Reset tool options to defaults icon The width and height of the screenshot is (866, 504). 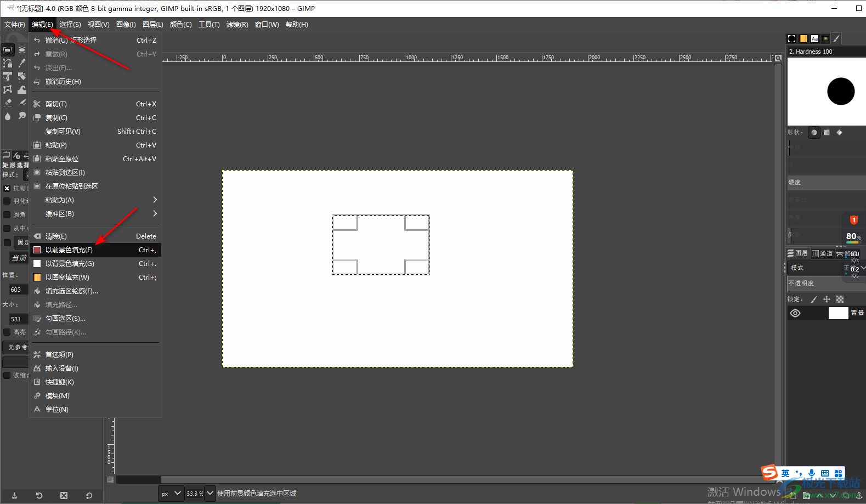click(x=89, y=495)
